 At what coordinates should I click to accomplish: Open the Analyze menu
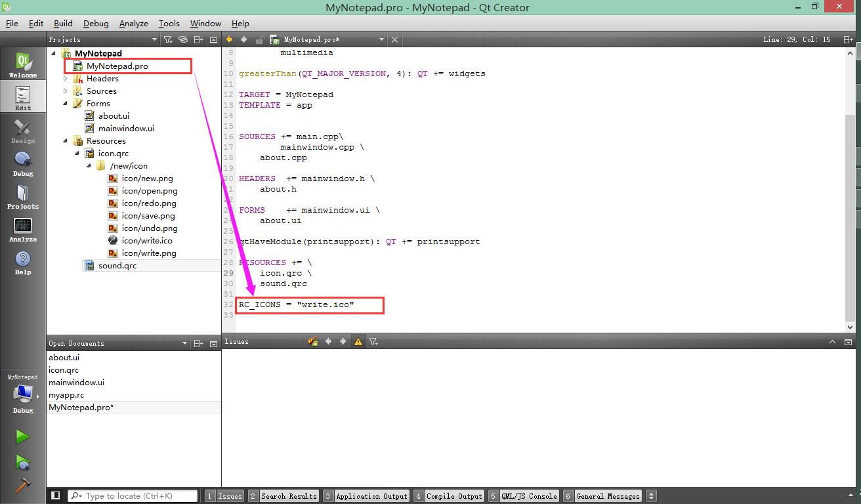coord(134,23)
